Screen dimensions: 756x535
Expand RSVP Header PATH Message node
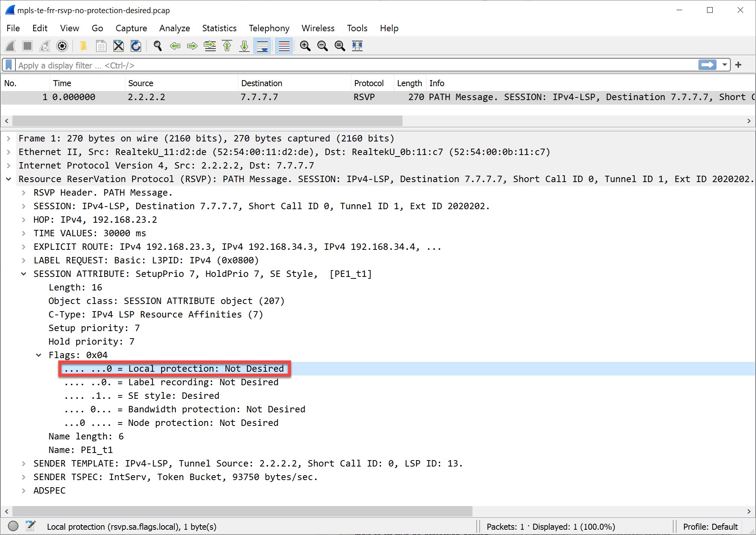23,193
